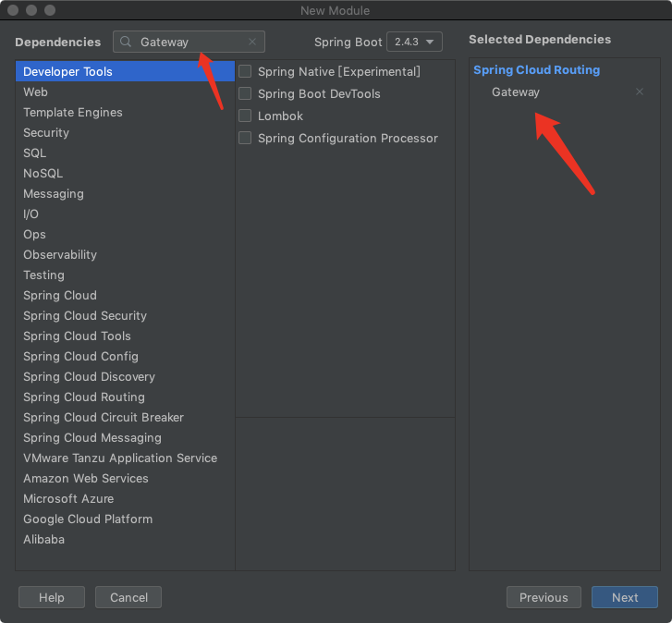The height and width of the screenshot is (623, 672).
Task: Clear the Gateway search text with X icon
Action: [x=252, y=42]
